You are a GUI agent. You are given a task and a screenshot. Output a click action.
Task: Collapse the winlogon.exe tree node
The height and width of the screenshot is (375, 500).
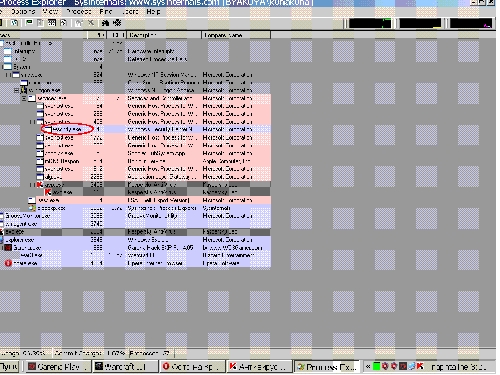[x=16, y=90]
